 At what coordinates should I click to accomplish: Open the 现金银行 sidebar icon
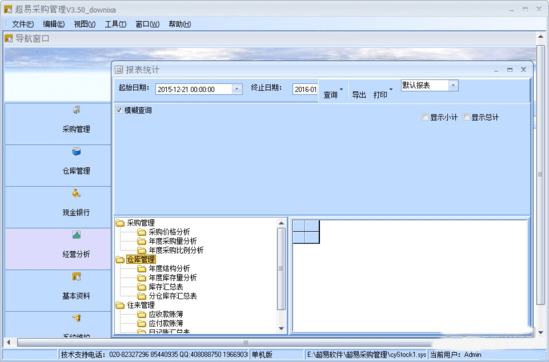(x=76, y=193)
